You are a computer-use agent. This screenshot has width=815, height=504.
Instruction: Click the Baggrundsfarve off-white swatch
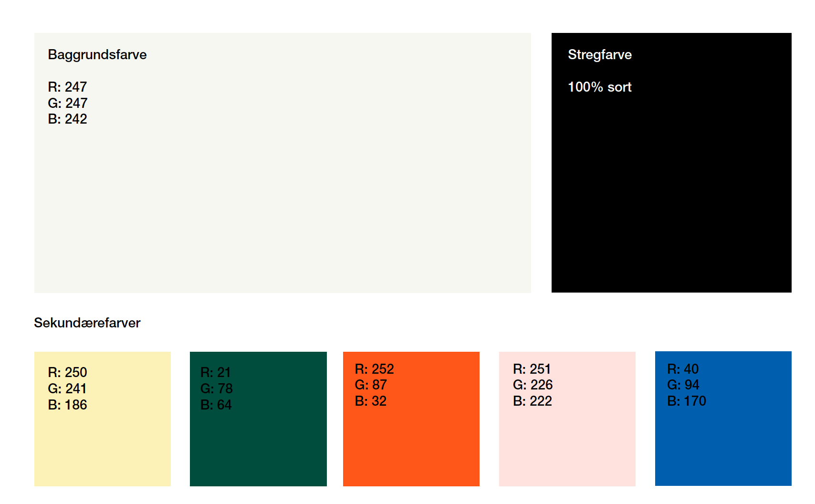click(x=282, y=163)
